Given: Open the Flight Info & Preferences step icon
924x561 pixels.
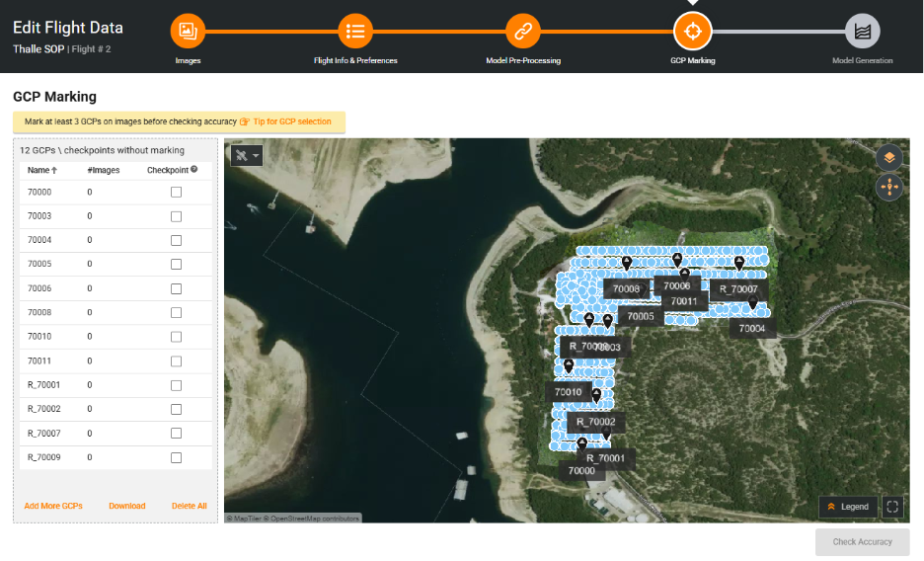Looking at the screenshot, I should click(x=355, y=32).
